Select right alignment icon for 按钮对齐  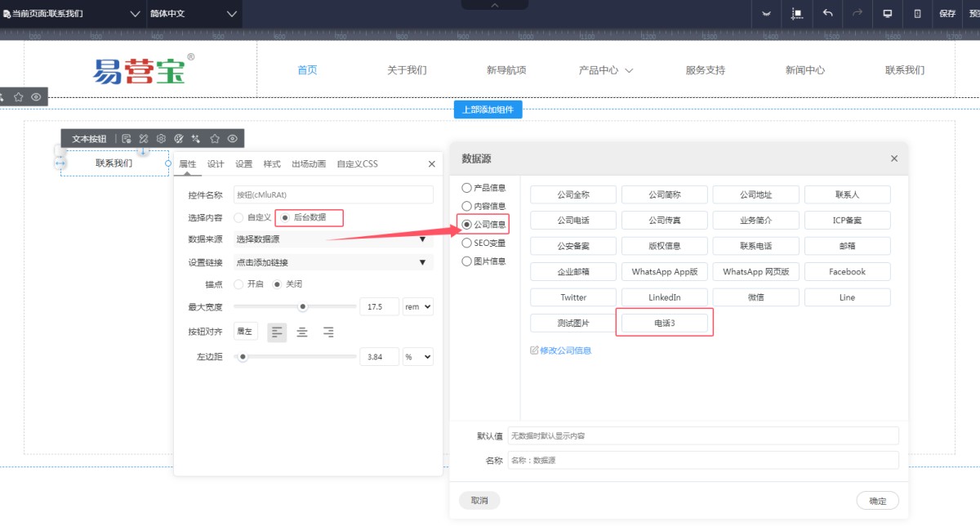click(x=328, y=332)
